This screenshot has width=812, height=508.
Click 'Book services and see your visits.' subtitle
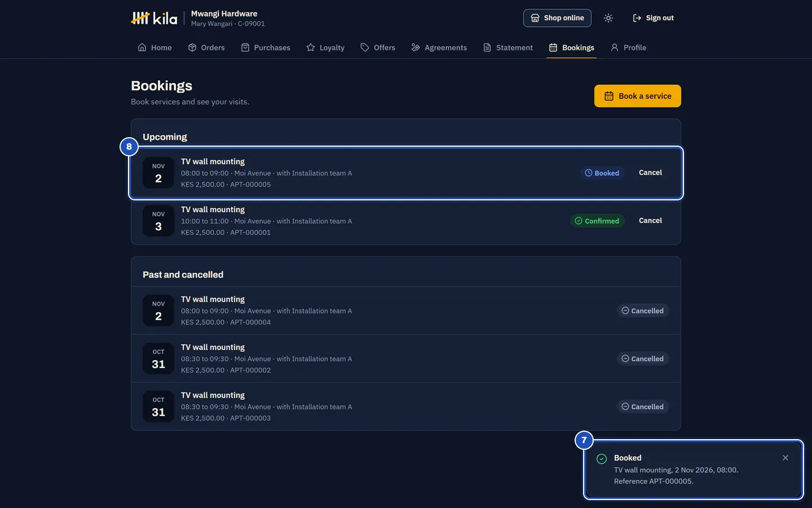(190, 102)
